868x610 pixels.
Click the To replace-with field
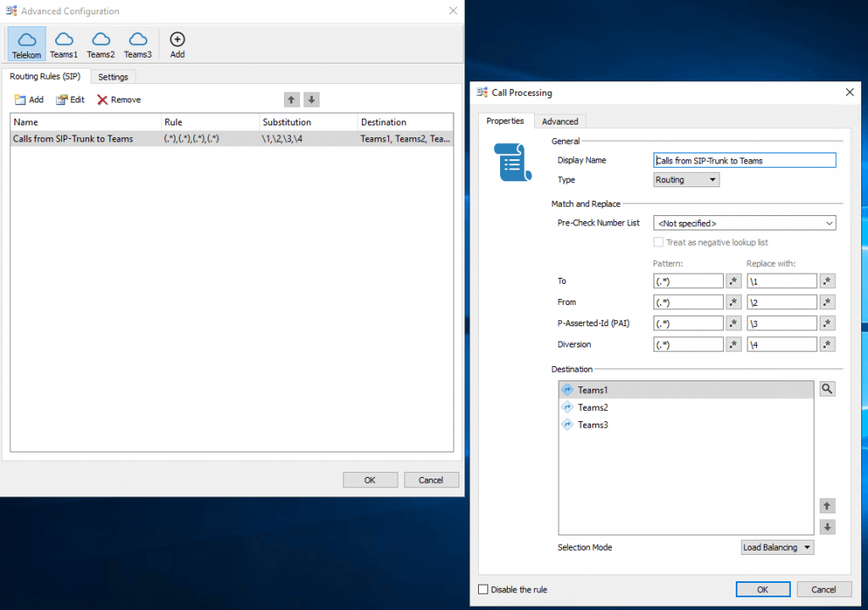point(782,281)
